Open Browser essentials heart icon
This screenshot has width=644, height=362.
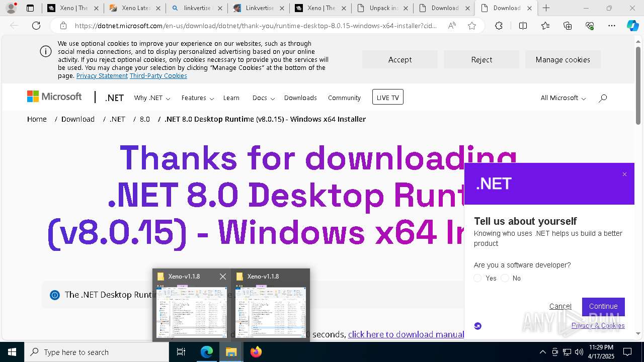(x=590, y=26)
